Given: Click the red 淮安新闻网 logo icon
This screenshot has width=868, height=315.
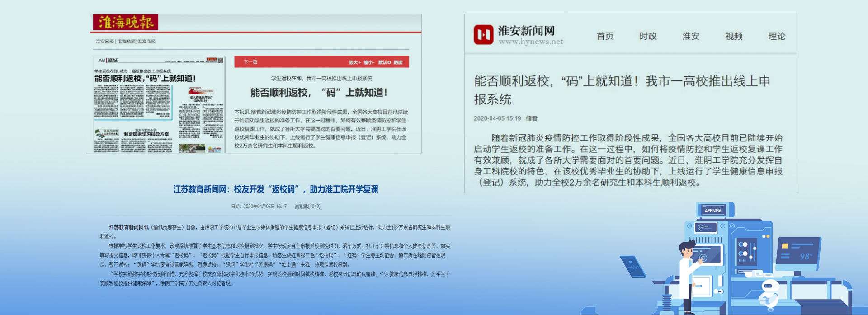Looking at the screenshot, I should [x=483, y=35].
